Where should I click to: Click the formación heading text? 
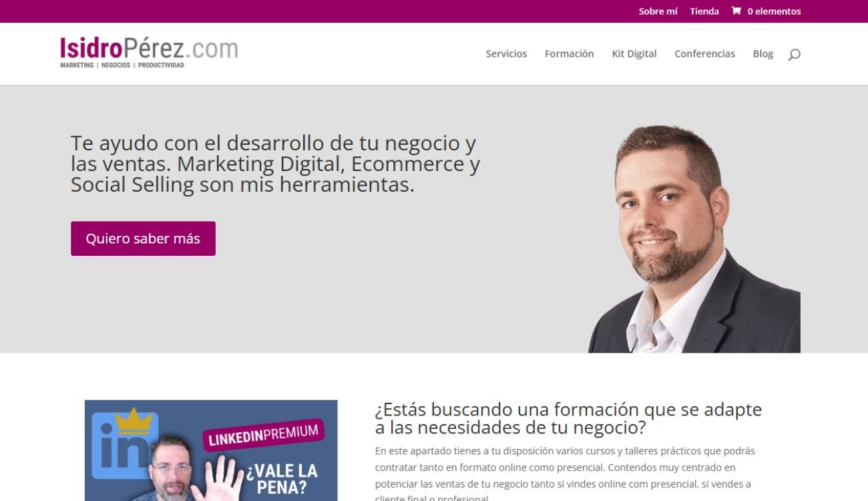point(568,418)
